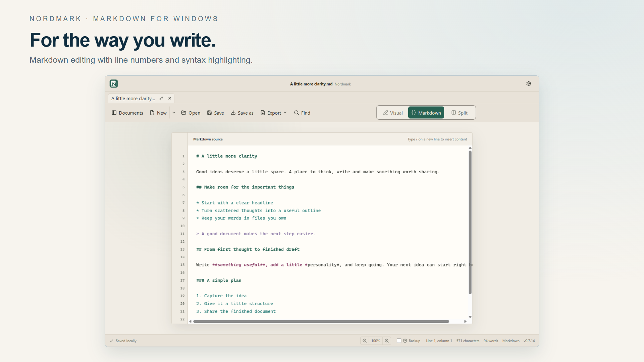Click the '571 characters' count
The width and height of the screenshot is (644, 362).
(x=468, y=341)
